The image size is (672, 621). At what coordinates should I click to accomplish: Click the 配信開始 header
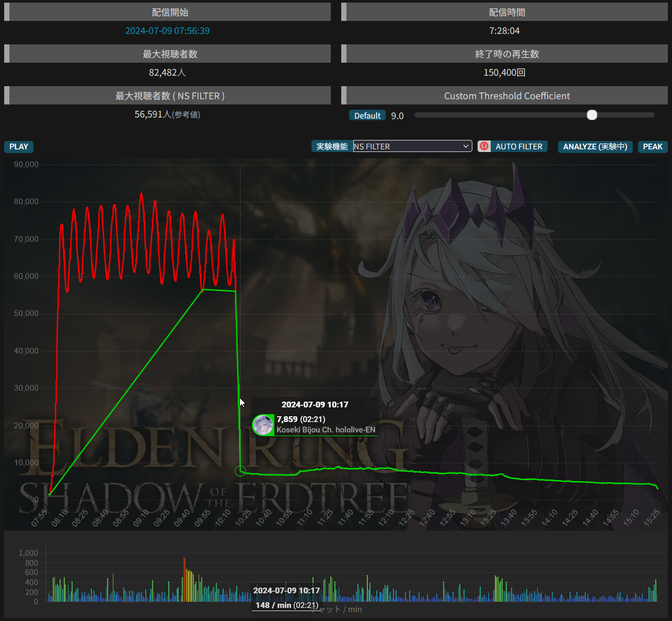click(x=167, y=12)
